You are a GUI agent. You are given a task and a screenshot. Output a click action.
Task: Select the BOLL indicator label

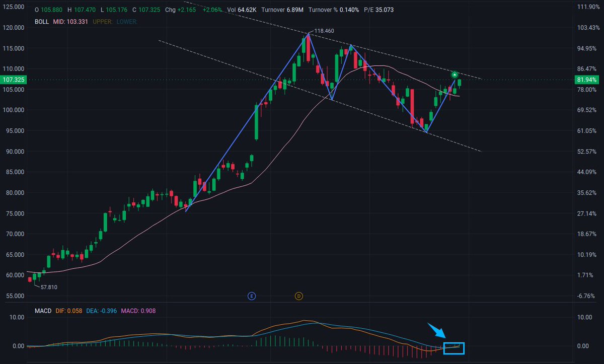(42, 22)
